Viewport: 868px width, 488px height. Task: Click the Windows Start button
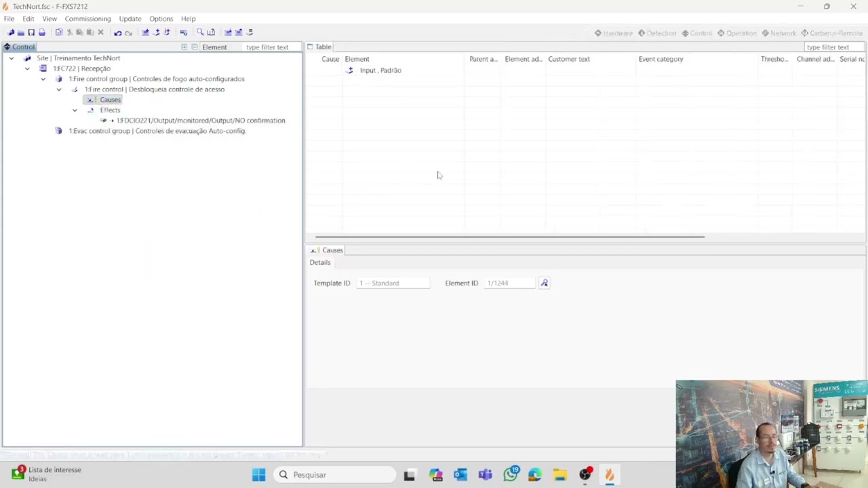tap(259, 474)
